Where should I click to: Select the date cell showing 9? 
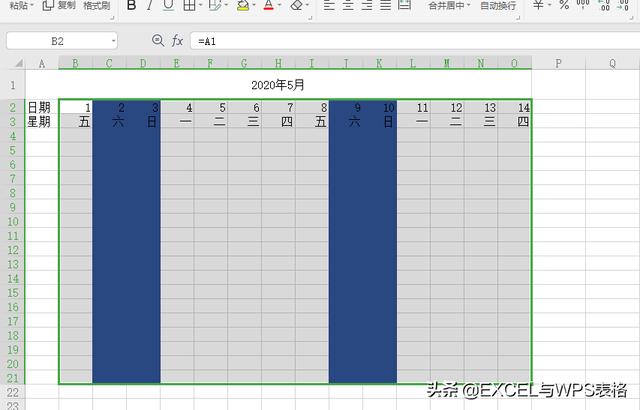(x=346, y=107)
